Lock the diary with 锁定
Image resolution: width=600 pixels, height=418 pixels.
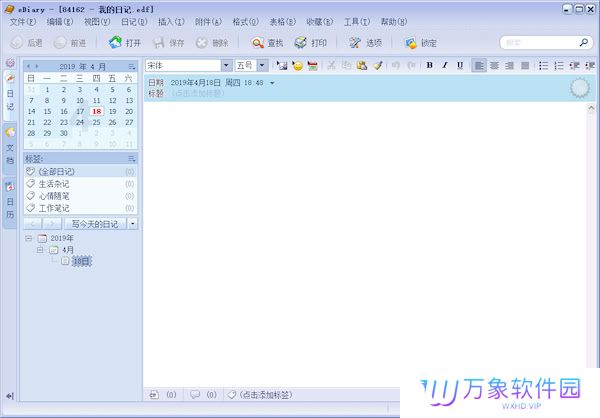421,43
